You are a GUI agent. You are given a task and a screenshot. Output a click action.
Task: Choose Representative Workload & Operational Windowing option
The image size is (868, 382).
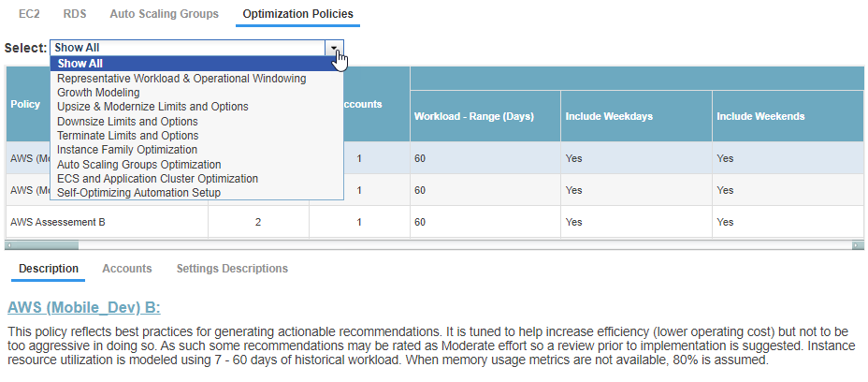click(181, 79)
